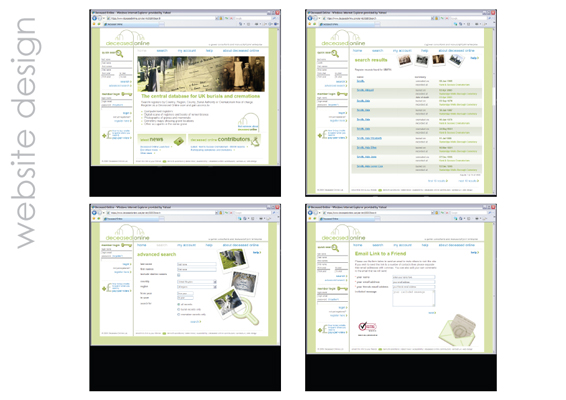The image size is (566, 400).
Task: Open 'about deceased online' on homepage navigation
Action: point(241,51)
